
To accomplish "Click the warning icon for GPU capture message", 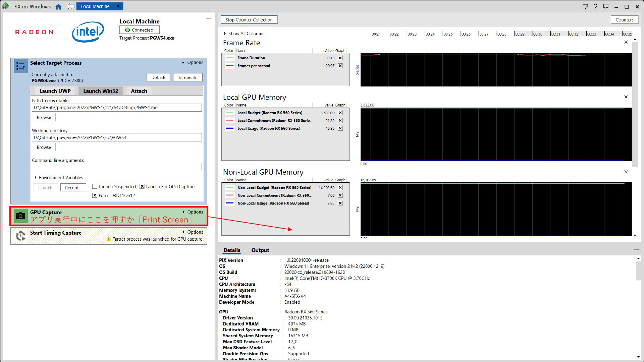I will coord(109,239).
